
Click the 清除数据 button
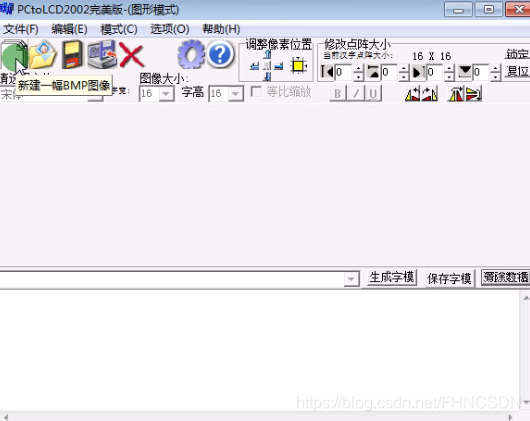coord(505,278)
